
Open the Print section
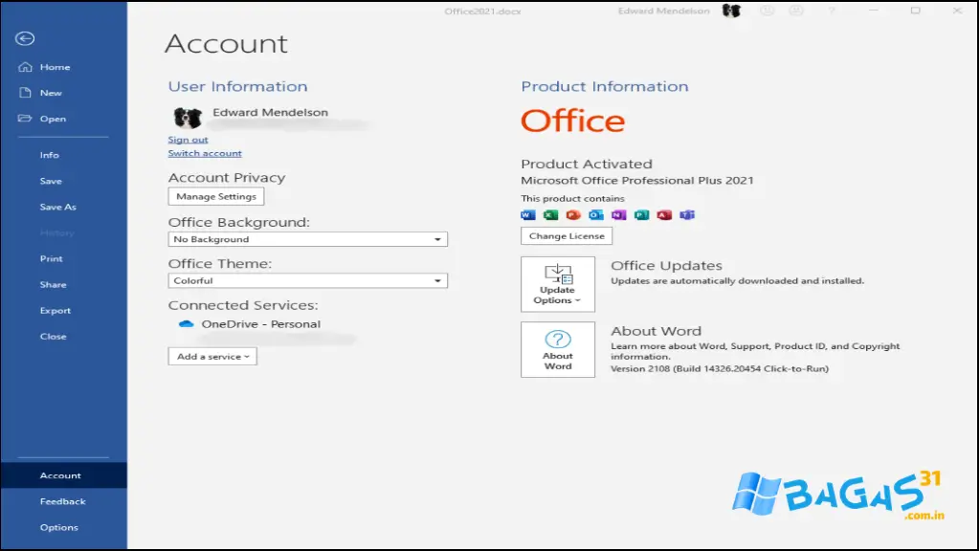[x=51, y=258]
